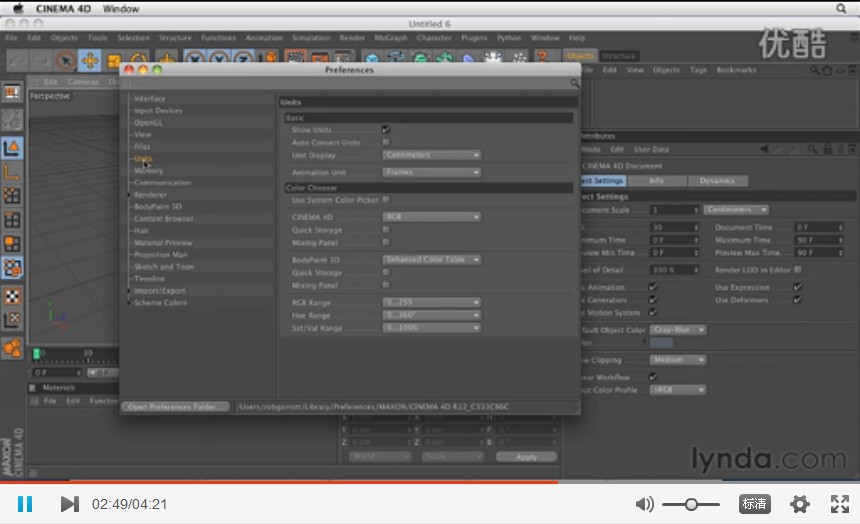
Task: Render to Picture Viewer
Action: tap(319, 58)
